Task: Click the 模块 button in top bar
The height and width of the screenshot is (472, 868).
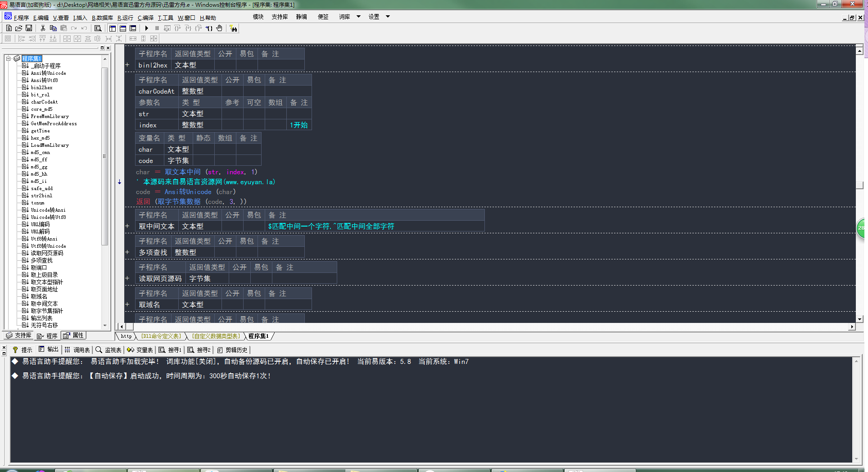Action: [258, 17]
